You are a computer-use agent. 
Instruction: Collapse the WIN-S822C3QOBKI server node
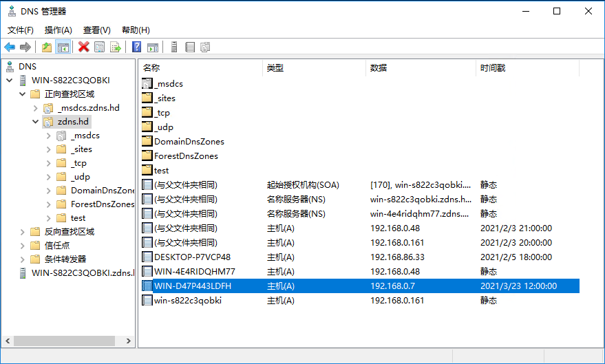tap(10, 81)
